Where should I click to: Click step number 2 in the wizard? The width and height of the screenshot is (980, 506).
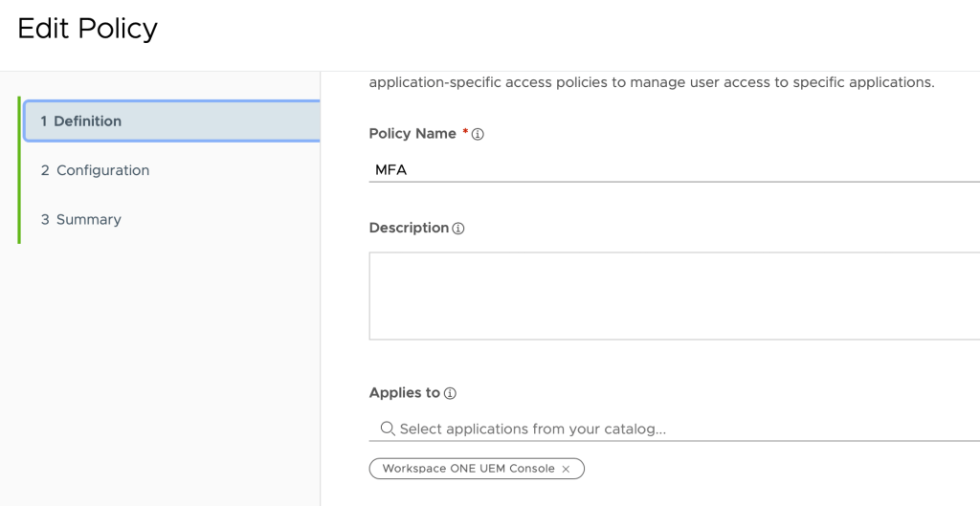point(45,170)
